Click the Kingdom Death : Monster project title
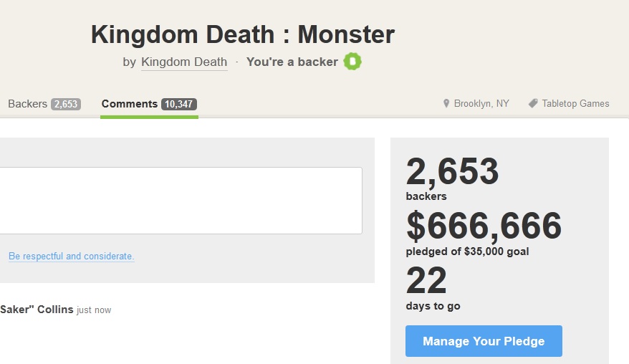Screen dimensions: 629x364 243,34
